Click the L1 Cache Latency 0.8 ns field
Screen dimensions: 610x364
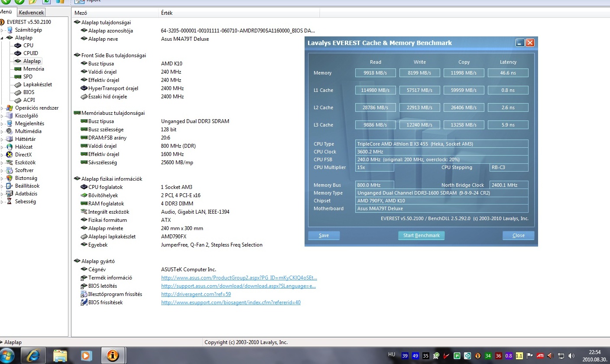[508, 90]
